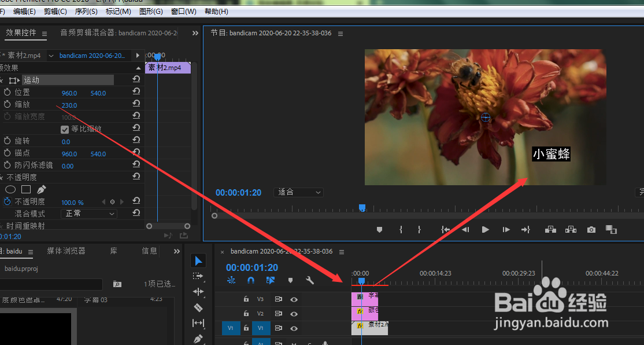
Task: Click Mark In button
Action: (x=401, y=230)
